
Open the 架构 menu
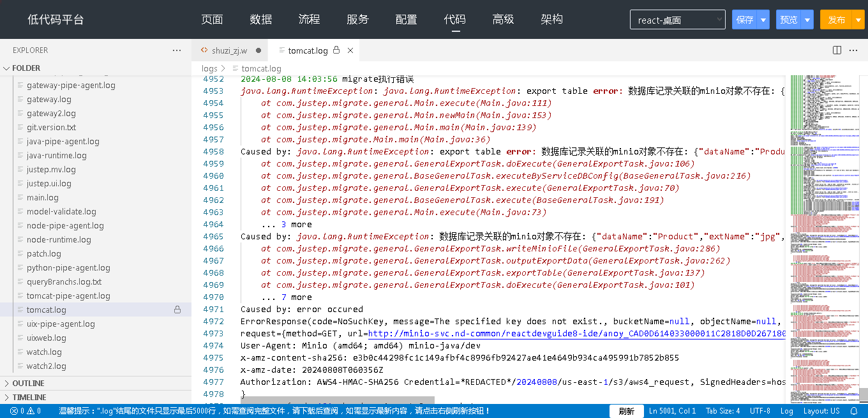(551, 19)
